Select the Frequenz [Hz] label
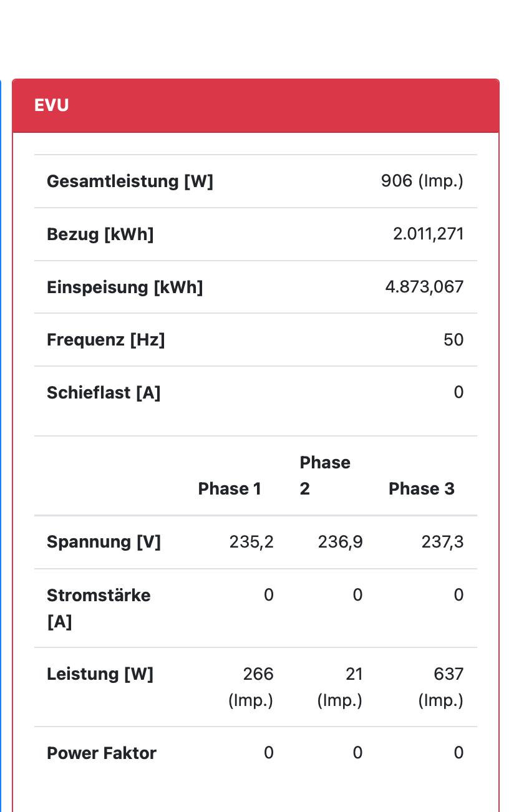 click(105, 340)
